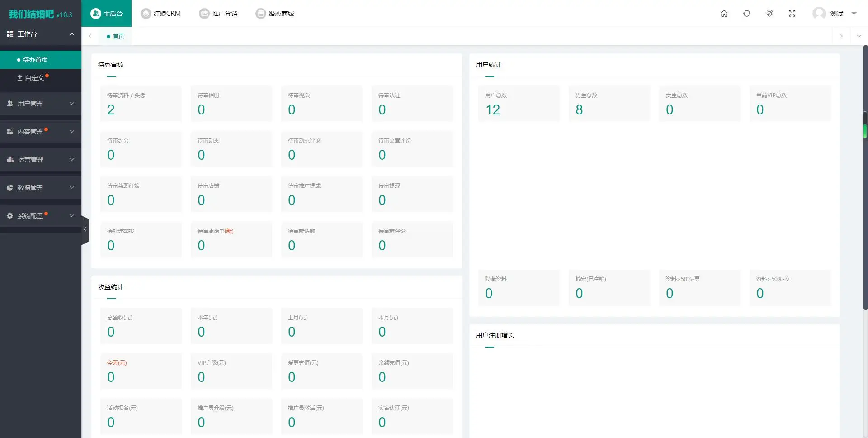The height and width of the screenshot is (438, 868).
Task: Expand 系统配置 sidebar menu
Action: [x=41, y=216]
